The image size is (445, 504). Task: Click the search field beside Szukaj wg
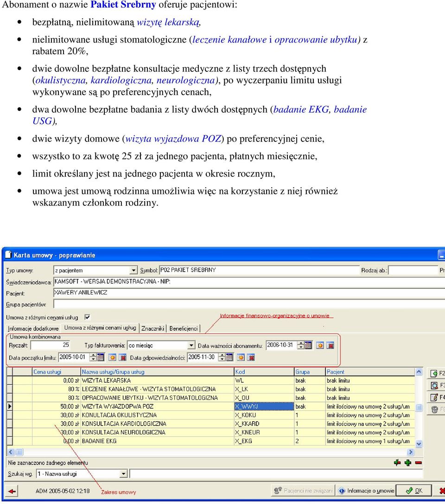[x=276, y=474]
